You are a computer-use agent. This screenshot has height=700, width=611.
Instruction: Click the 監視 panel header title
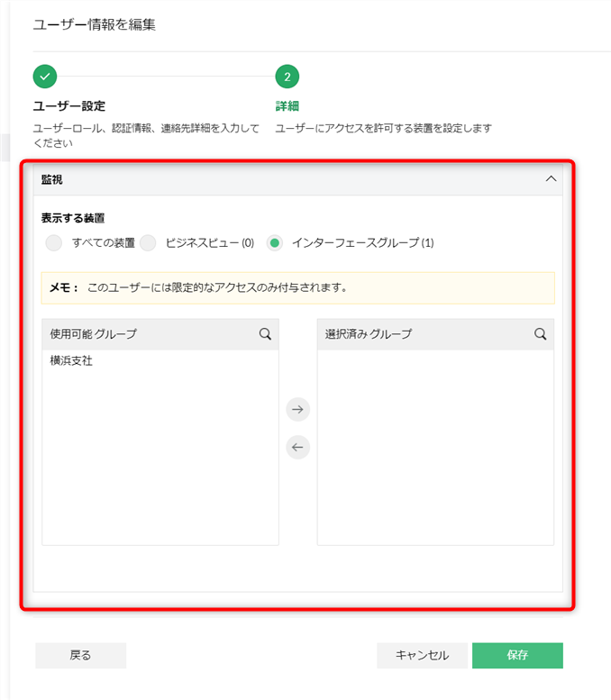52,179
